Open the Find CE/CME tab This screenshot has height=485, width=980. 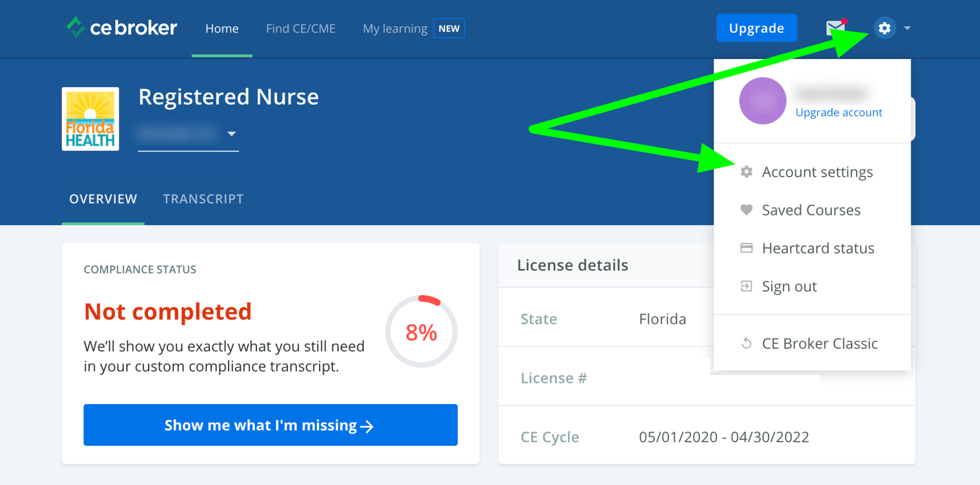tap(301, 28)
